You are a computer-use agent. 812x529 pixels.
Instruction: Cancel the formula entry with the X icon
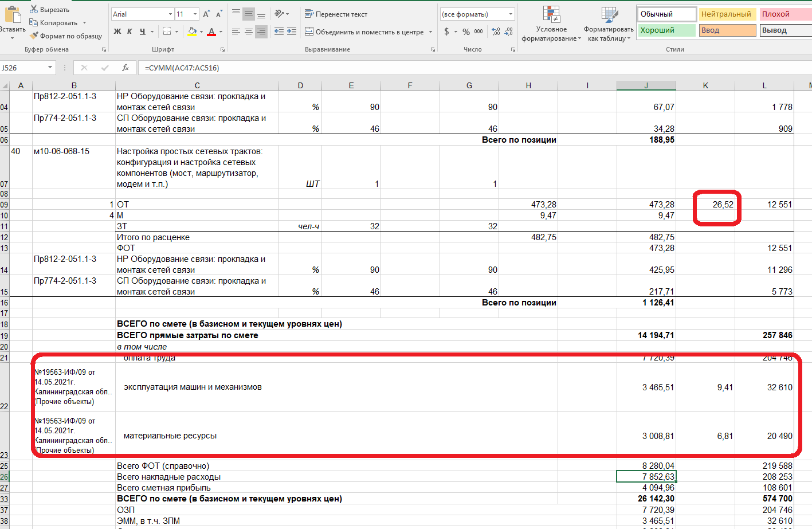click(x=84, y=68)
